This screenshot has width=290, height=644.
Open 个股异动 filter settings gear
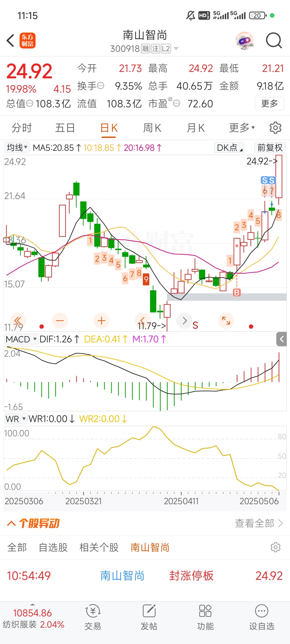[x=275, y=547]
